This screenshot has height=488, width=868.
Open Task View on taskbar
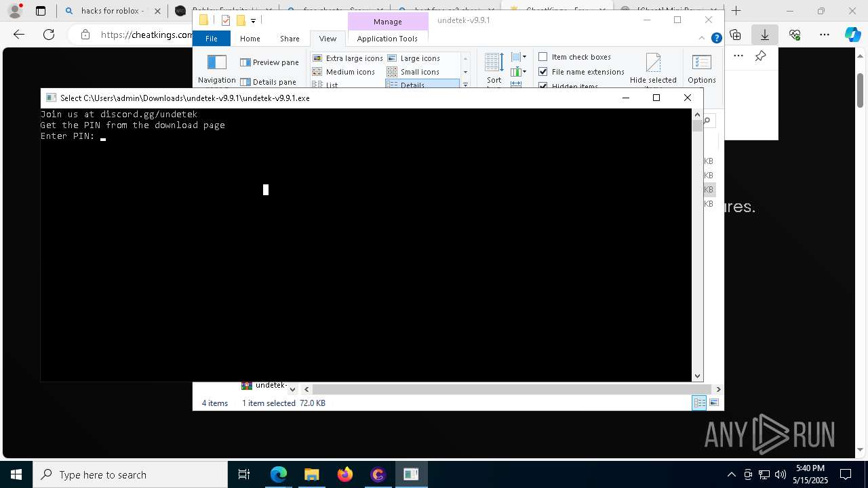(x=244, y=474)
